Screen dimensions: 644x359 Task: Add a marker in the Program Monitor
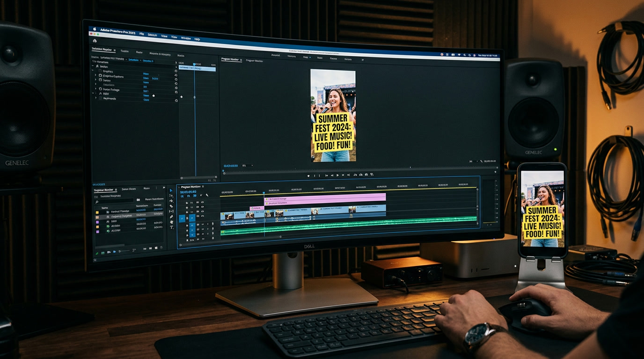pos(308,175)
